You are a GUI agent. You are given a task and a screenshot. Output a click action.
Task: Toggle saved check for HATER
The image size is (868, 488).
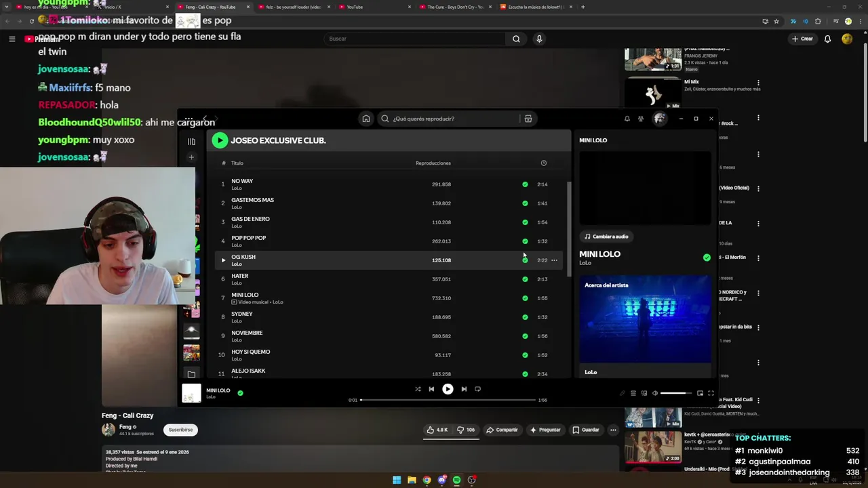click(x=525, y=279)
